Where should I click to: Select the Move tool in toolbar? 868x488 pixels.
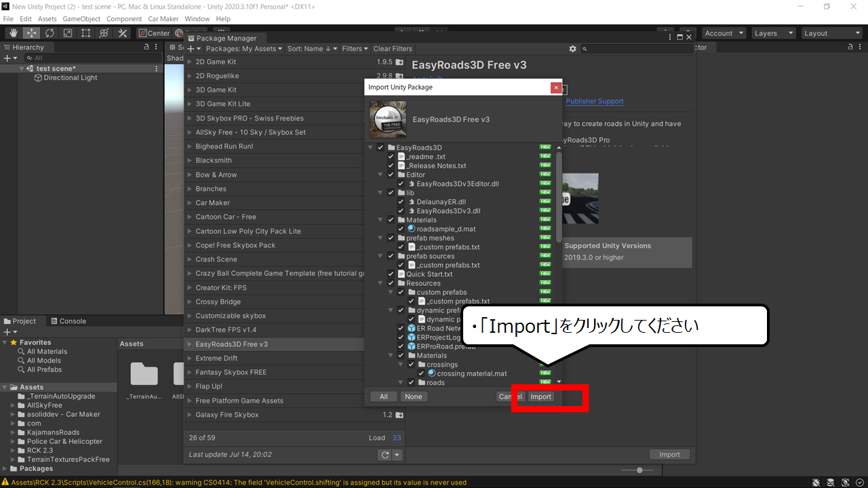pyautogui.click(x=31, y=33)
